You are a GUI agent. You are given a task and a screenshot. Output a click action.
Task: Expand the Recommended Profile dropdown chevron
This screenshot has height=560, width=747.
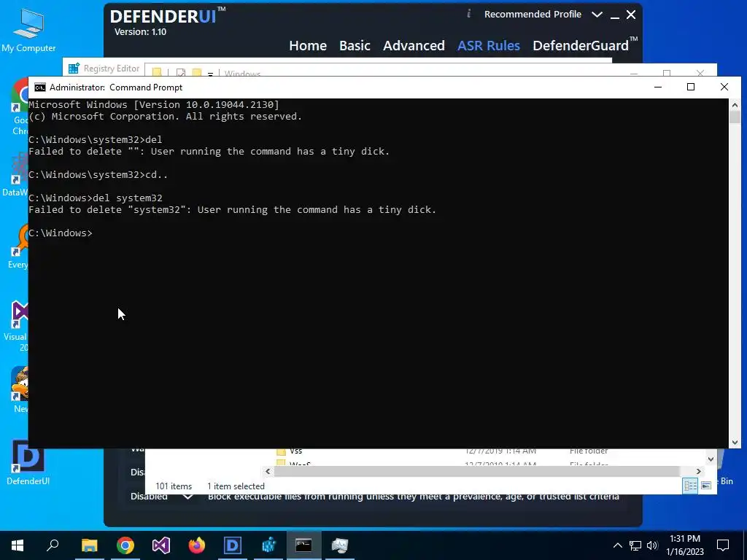tap(597, 15)
